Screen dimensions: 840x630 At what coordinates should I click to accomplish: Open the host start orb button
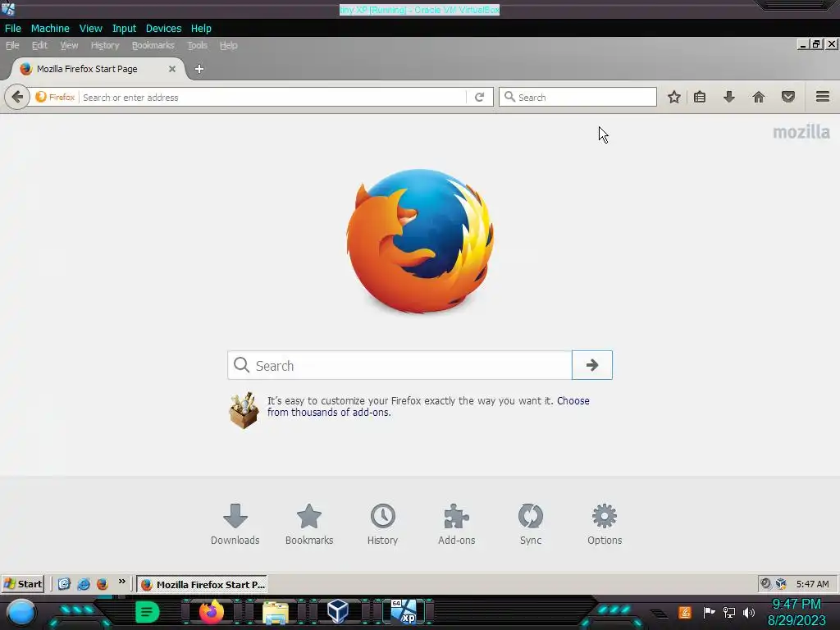coord(21,613)
